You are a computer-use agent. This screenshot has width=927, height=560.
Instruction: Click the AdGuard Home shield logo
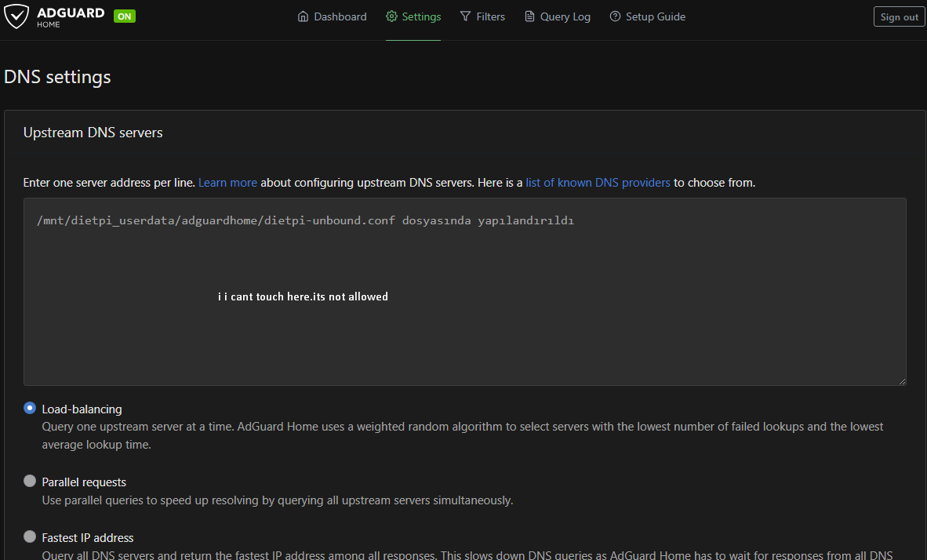pyautogui.click(x=16, y=16)
